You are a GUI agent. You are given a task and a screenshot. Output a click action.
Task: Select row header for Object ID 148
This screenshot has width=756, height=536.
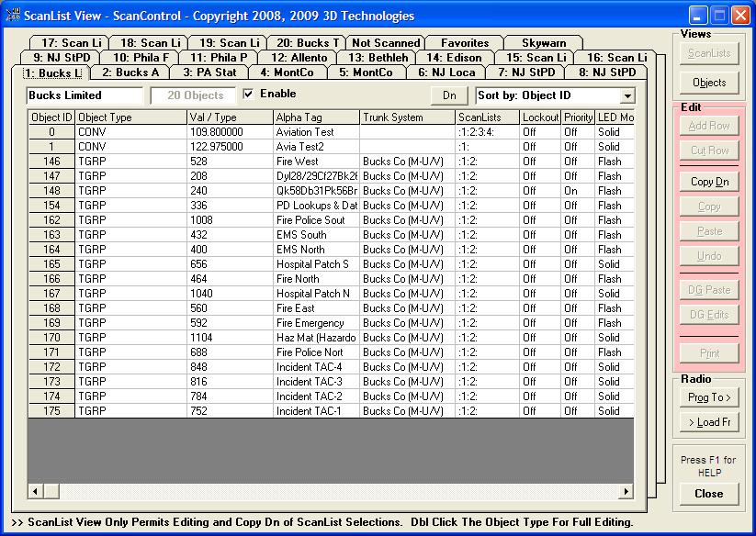51,191
